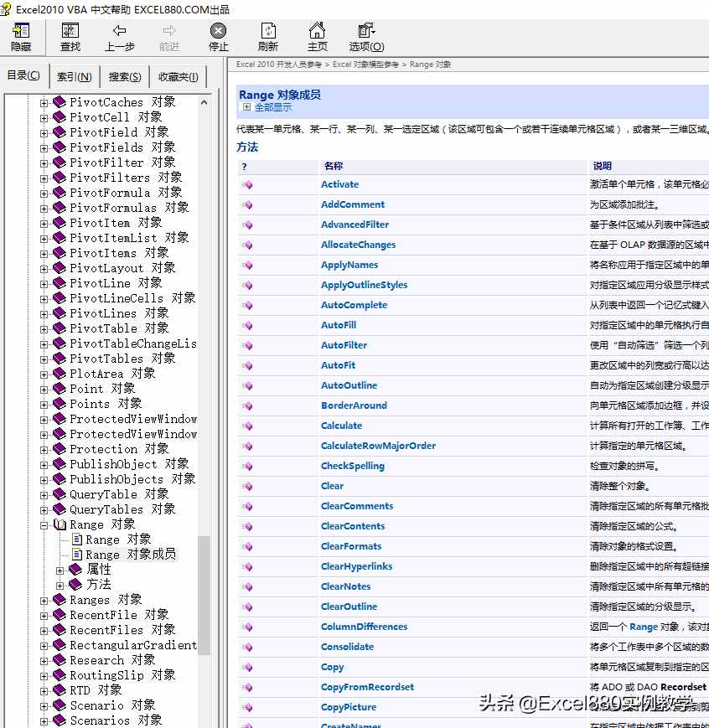This screenshot has height=728, width=709.
Task: Select PublishObjects 对象 in tree
Action: click(132, 479)
